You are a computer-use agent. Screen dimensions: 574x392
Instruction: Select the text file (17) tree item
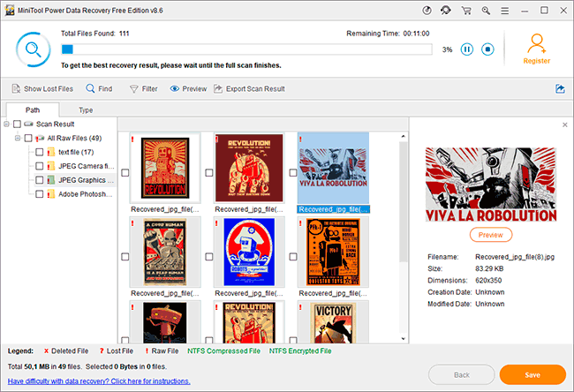[76, 152]
